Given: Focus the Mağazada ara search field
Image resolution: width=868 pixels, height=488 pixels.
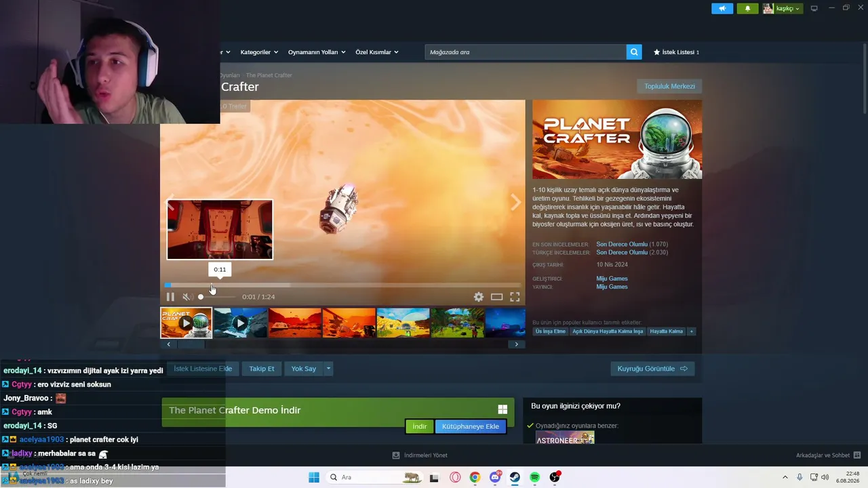Looking at the screenshot, I should click(526, 52).
